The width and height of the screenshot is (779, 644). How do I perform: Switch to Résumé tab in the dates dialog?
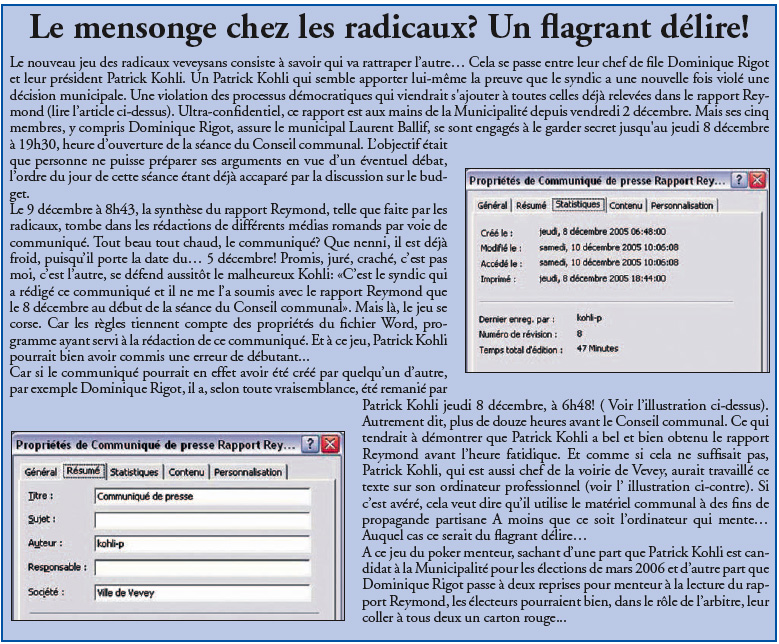point(531,205)
